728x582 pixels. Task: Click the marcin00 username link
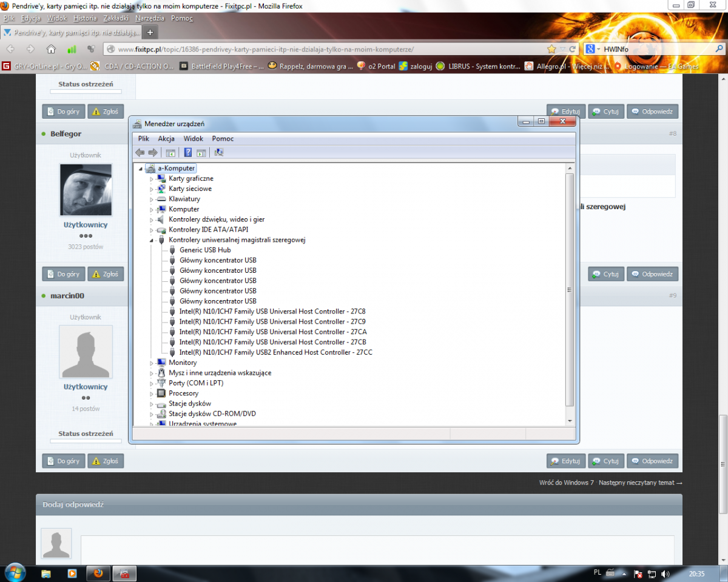67,295
